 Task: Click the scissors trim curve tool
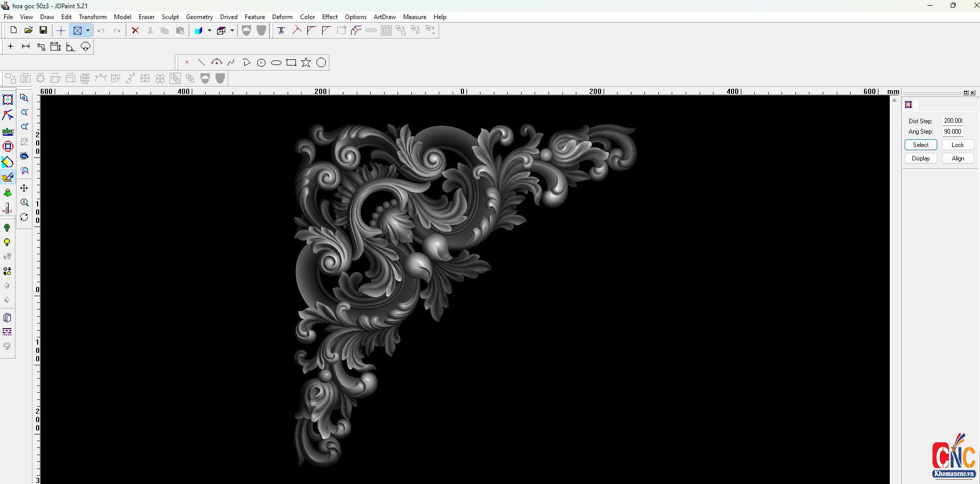(281, 30)
